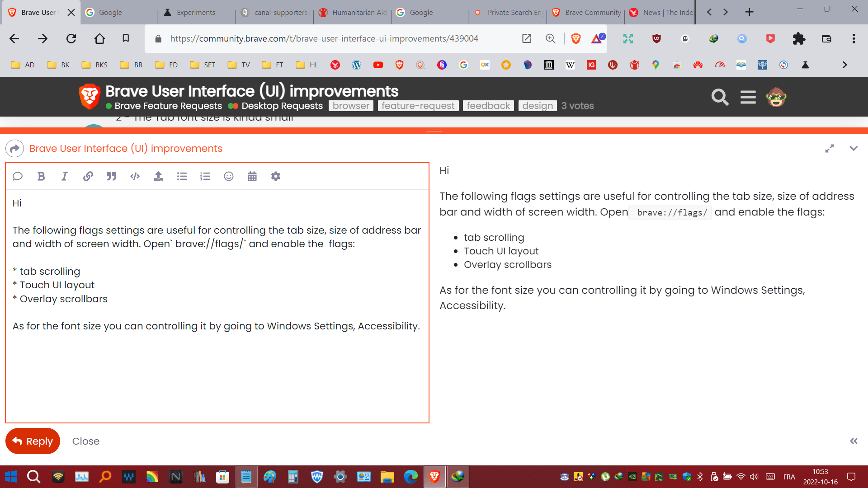Image resolution: width=868 pixels, height=488 pixels.
Task: Click the Bold formatting icon in the editor
Action: click(x=41, y=176)
